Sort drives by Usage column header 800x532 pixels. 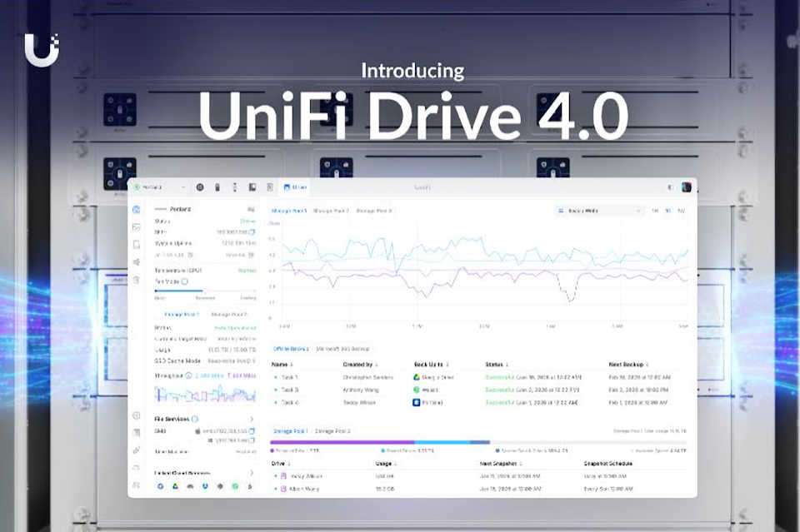click(x=386, y=464)
